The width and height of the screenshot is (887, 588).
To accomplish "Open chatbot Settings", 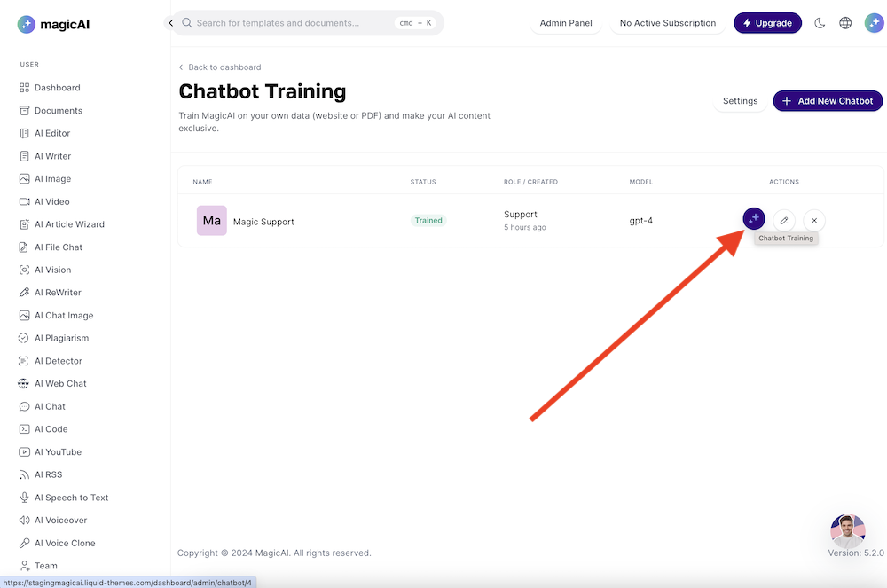I will 740,101.
